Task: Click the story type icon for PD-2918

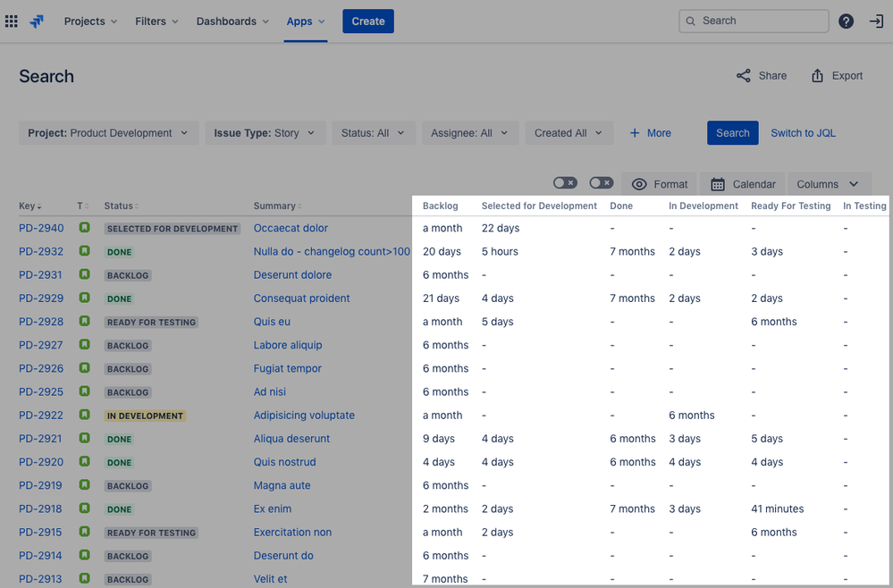Action: point(84,508)
